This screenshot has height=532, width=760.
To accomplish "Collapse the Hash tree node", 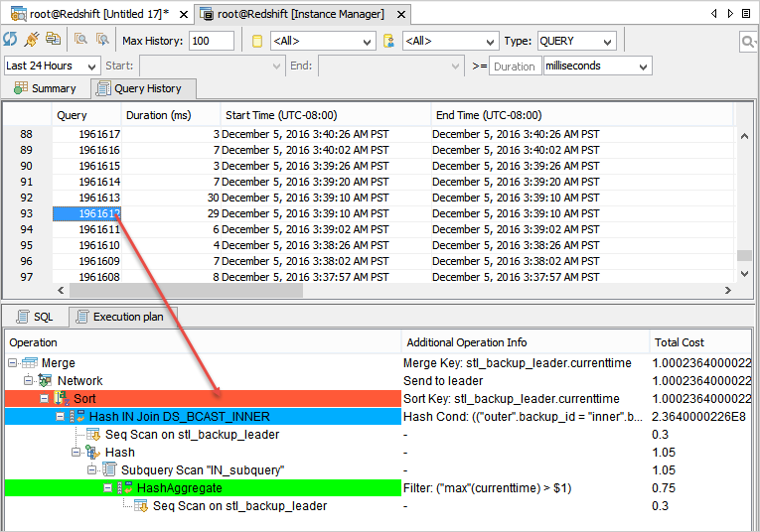I will tap(76, 453).
